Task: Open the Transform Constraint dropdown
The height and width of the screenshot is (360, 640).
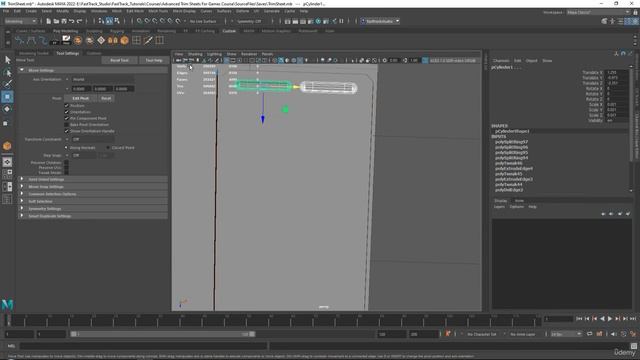Action: point(92,139)
